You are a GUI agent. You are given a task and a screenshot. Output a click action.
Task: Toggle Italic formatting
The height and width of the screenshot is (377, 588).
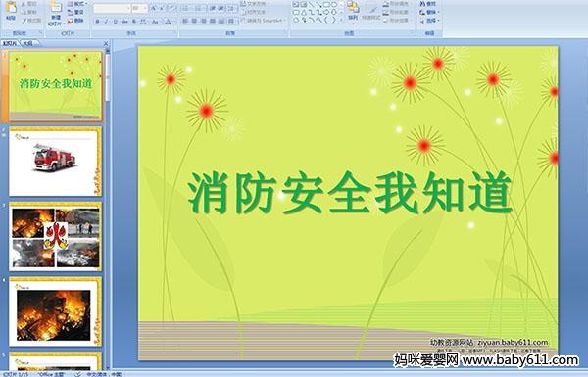click(106, 22)
